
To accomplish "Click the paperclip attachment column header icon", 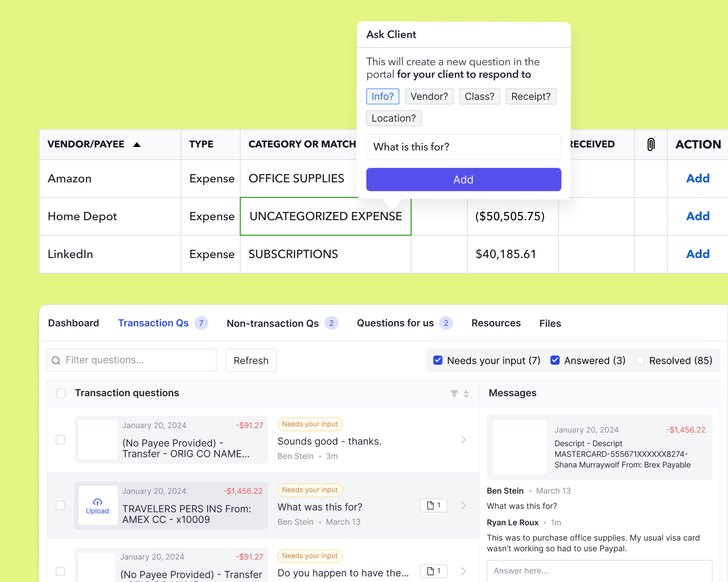I will pos(650,144).
